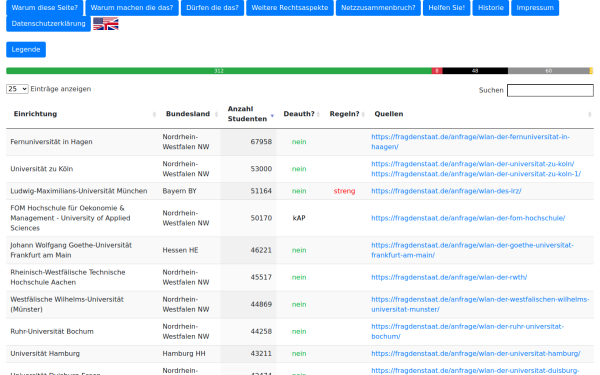Click the black 48 progress bar segment
600x375 pixels.
(475, 71)
